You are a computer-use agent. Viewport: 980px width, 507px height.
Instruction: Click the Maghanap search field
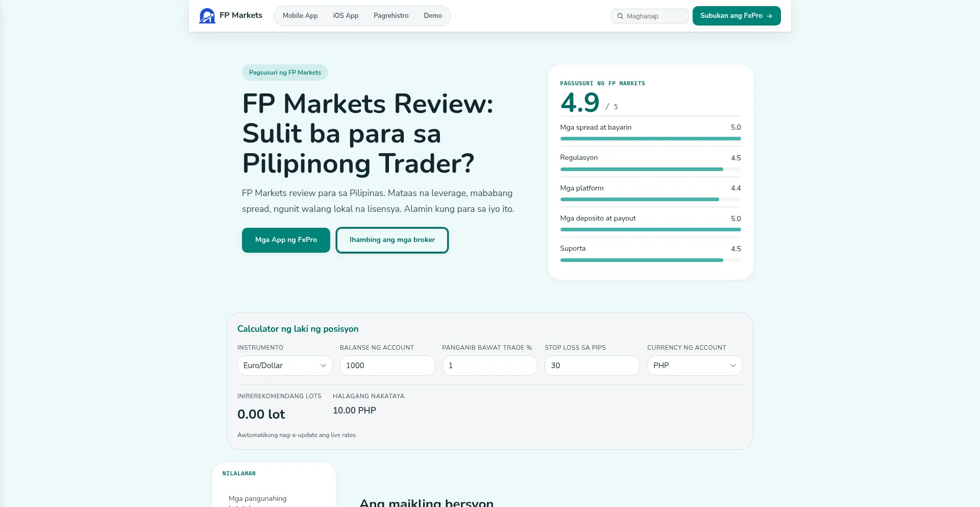point(650,16)
